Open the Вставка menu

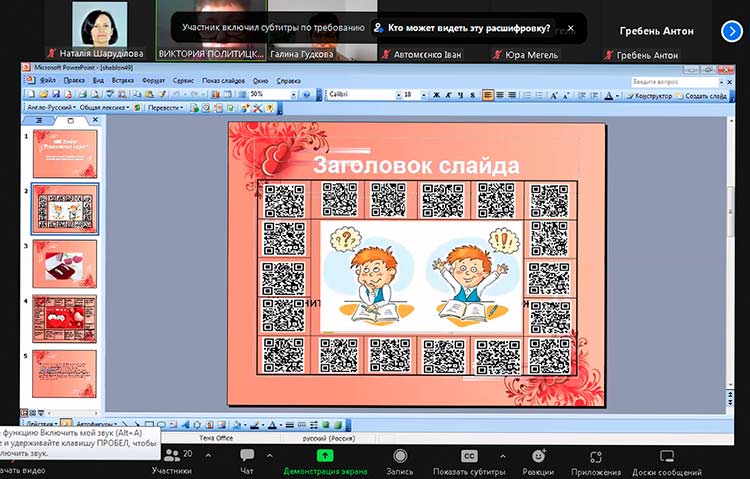pyautogui.click(x=123, y=79)
